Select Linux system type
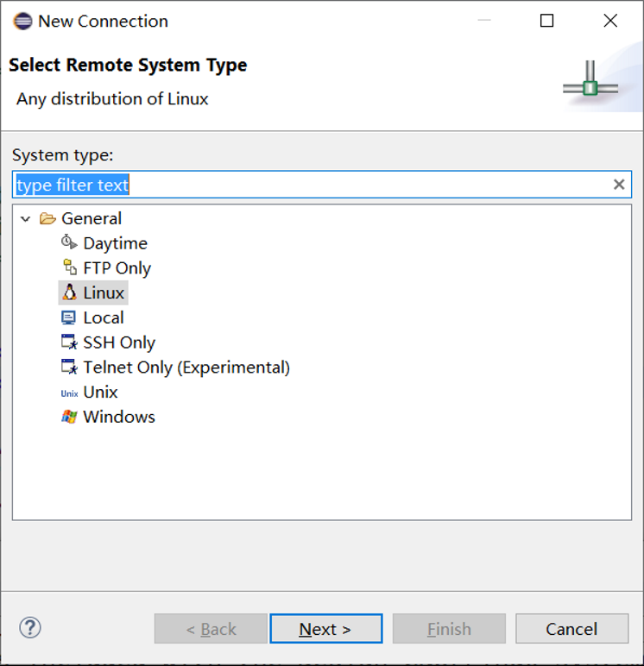The height and width of the screenshot is (666, 644). click(x=104, y=292)
